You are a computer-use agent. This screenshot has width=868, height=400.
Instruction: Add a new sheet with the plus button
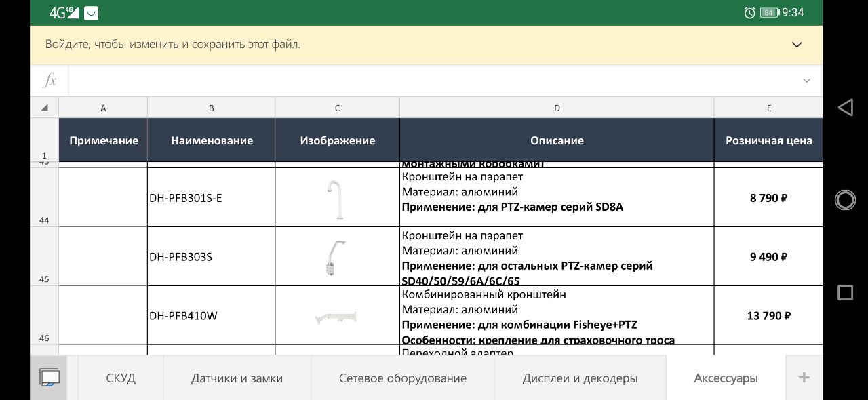[x=804, y=378]
